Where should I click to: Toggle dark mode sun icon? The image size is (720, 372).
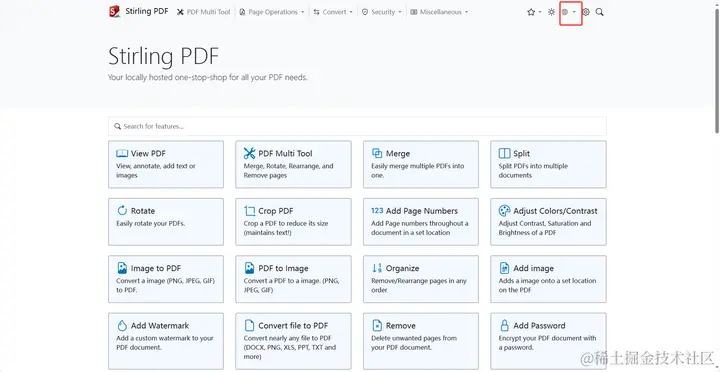pyautogui.click(x=551, y=12)
